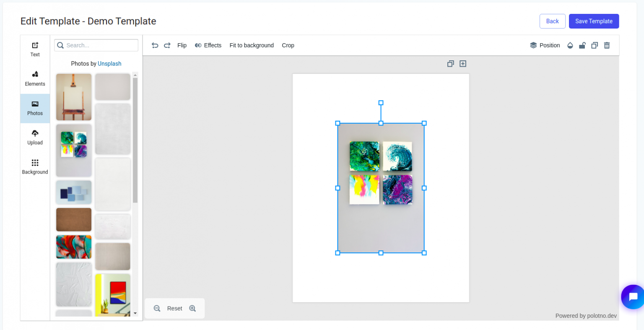Zoom out the canvas
The width and height of the screenshot is (644, 330).
point(157,309)
